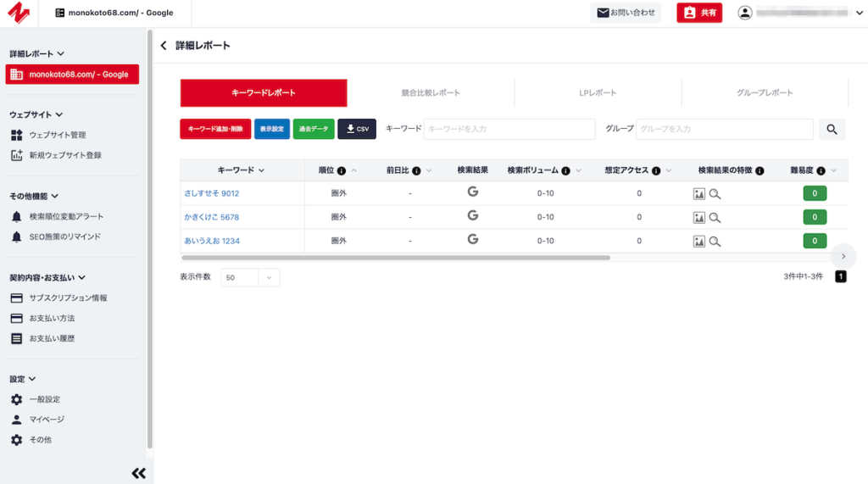
Task: Download data with the CSV button
Action: pos(357,129)
